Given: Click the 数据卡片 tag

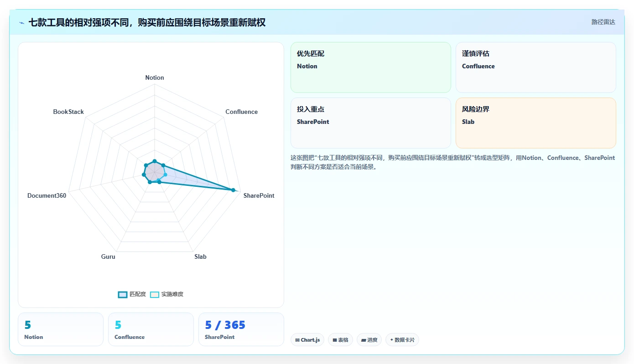Looking at the screenshot, I should coord(402,340).
